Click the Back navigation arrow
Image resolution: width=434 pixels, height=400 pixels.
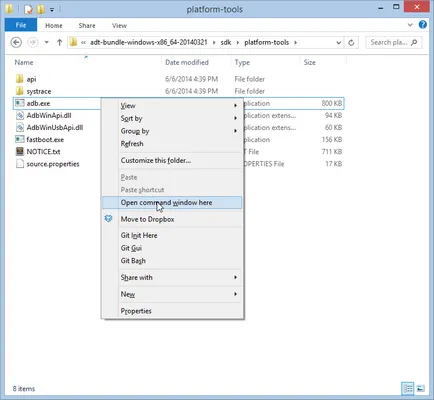pos(16,42)
